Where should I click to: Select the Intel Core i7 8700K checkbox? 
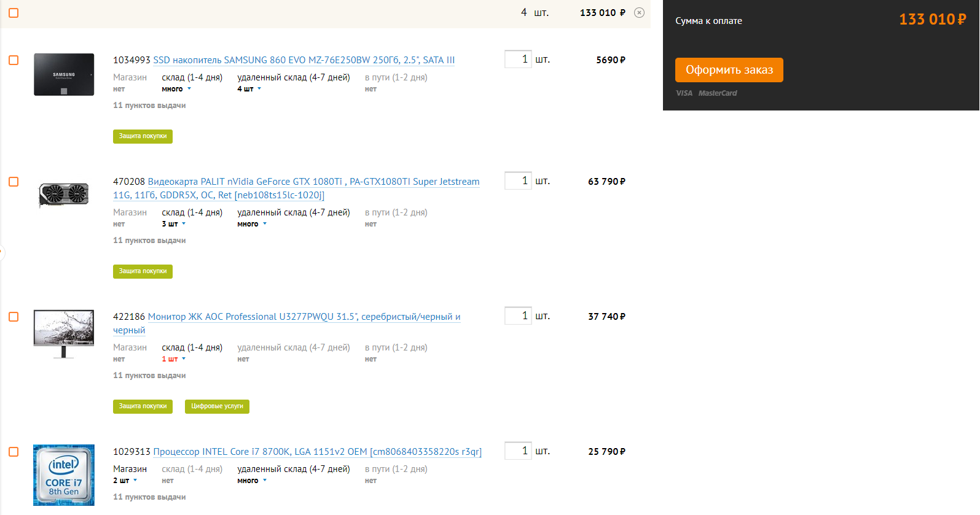click(14, 452)
